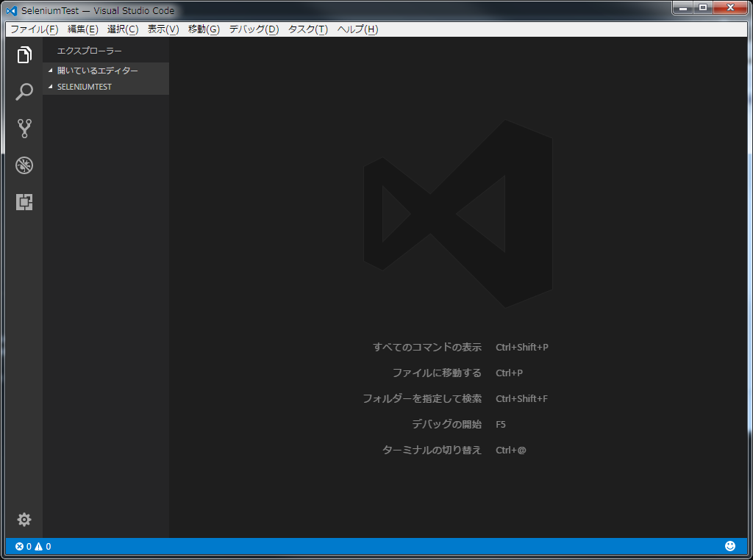
Task: Click the Ctrl+@ shortcut label
Action: point(511,450)
